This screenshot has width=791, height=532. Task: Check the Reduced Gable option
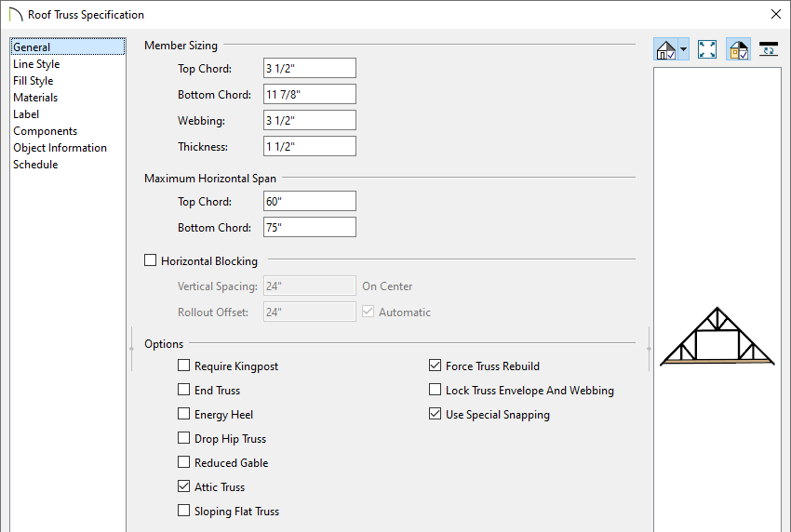coord(183,462)
